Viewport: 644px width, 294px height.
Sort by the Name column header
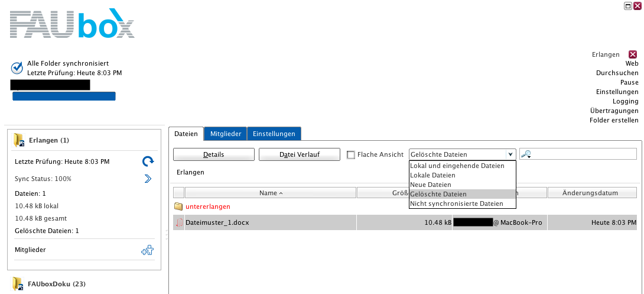click(271, 193)
